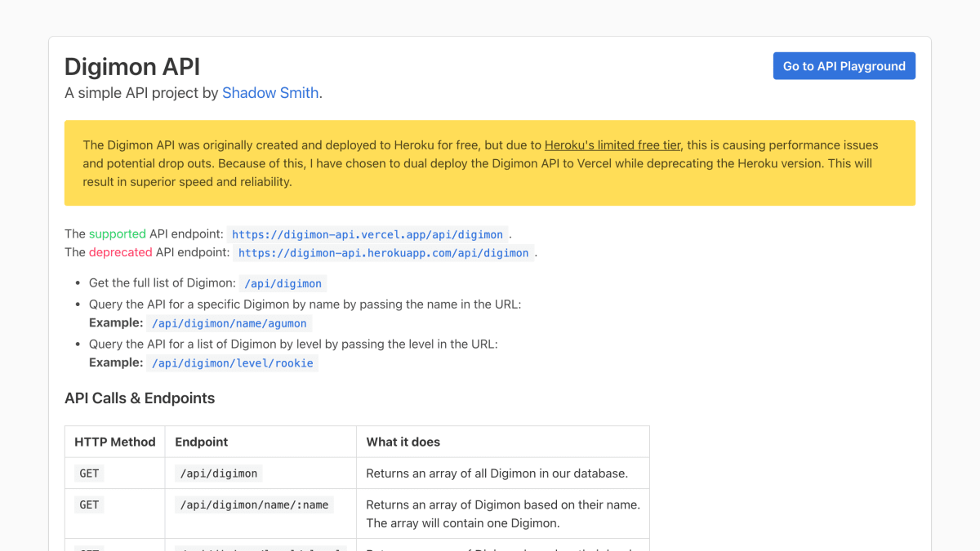Click the GET cell in the /api/digimon row
The image size is (980, 551).
click(114, 473)
